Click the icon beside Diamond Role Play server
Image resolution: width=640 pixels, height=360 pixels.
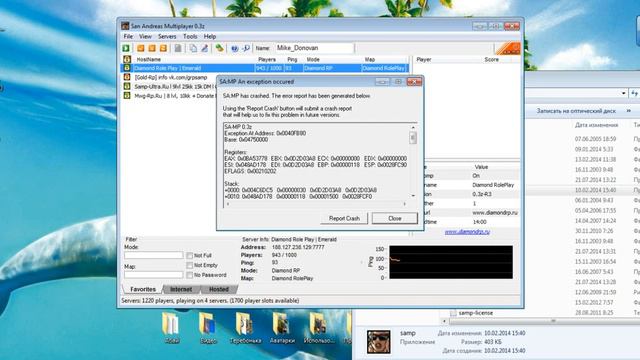pos(127,68)
